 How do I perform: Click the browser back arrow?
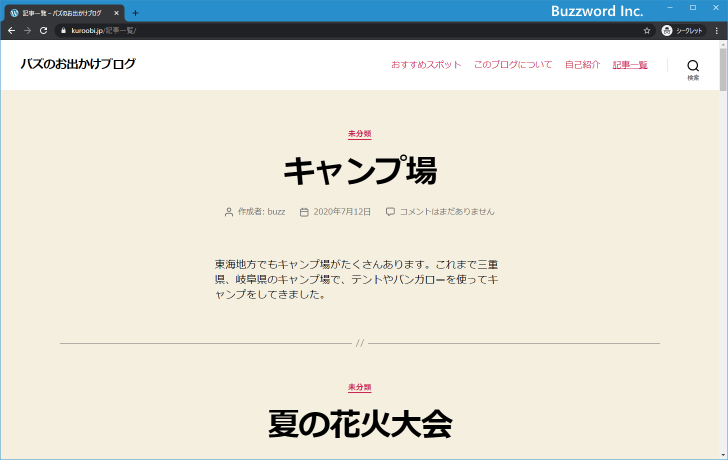coord(11,31)
